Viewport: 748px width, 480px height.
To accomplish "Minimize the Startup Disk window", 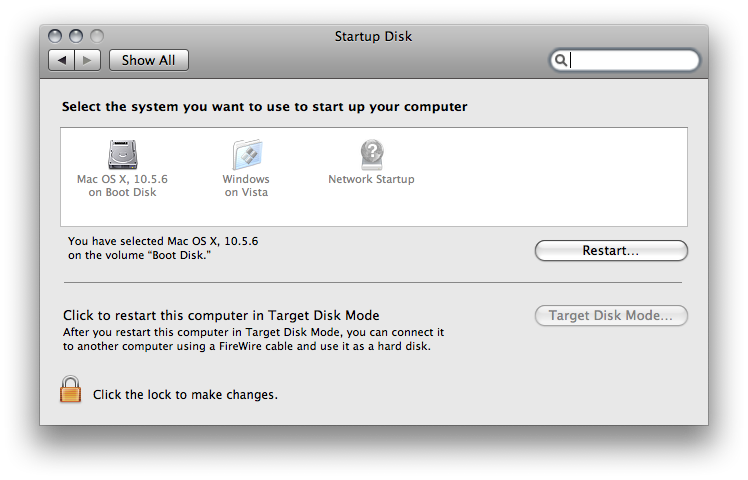I will (76, 36).
